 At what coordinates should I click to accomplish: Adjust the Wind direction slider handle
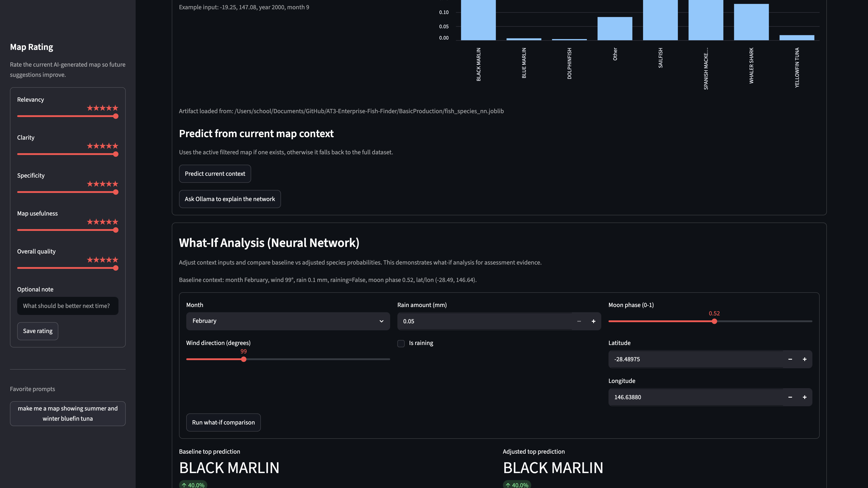pos(244,359)
